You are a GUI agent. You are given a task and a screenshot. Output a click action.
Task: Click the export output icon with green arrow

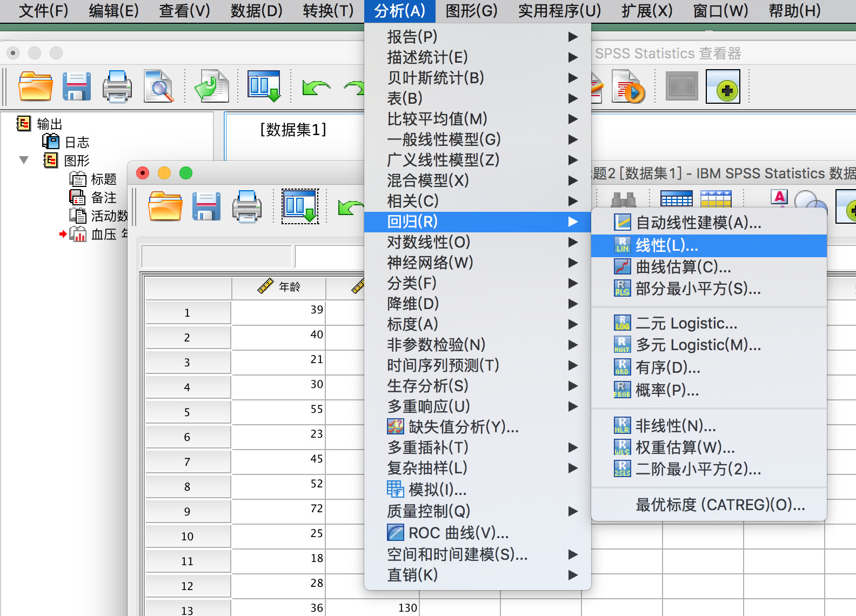click(x=212, y=86)
